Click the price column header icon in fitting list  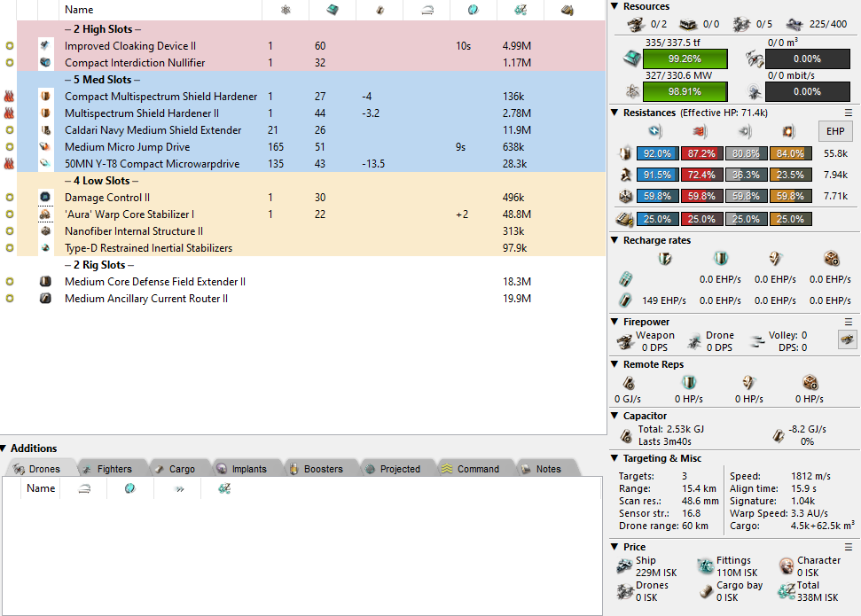pos(509,10)
